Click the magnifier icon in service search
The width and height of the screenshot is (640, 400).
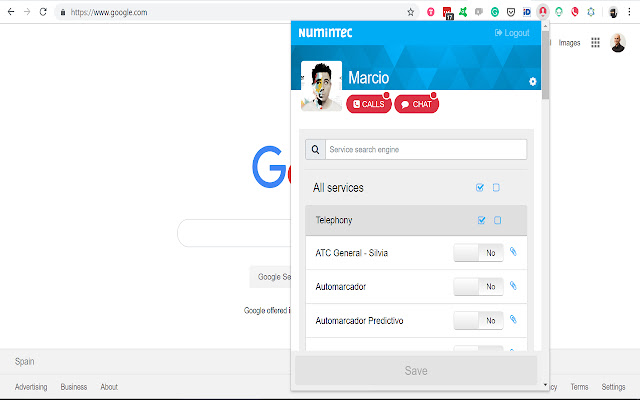click(x=316, y=149)
